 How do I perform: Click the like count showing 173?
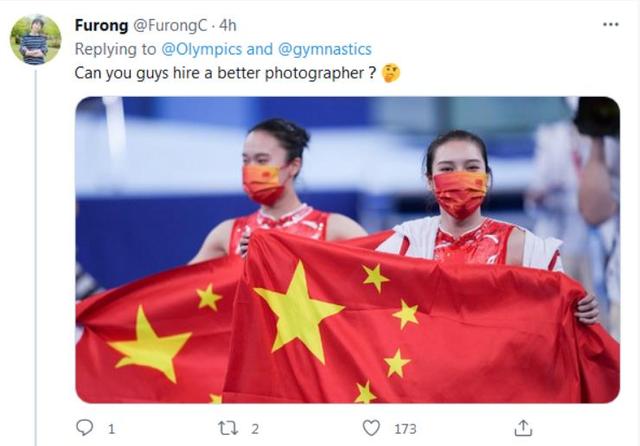[x=405, y=429]
